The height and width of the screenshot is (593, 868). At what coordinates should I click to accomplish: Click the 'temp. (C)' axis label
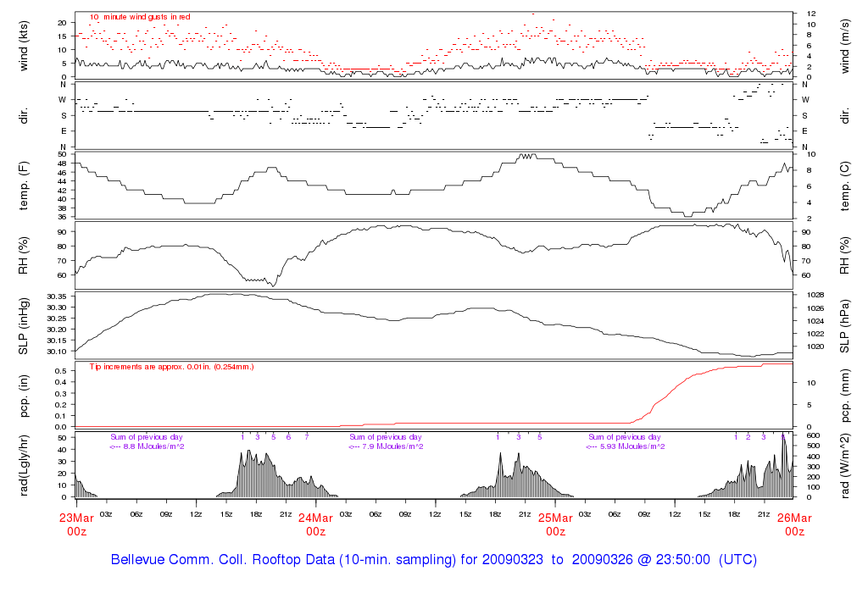pyautogui.click(x=845, y=186)
